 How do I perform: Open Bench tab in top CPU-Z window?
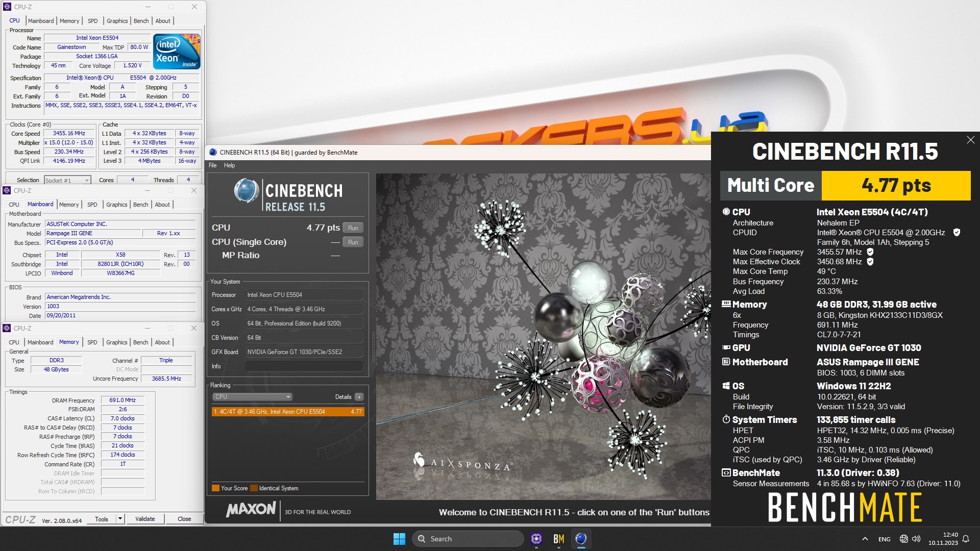click(x=141, y=21)
